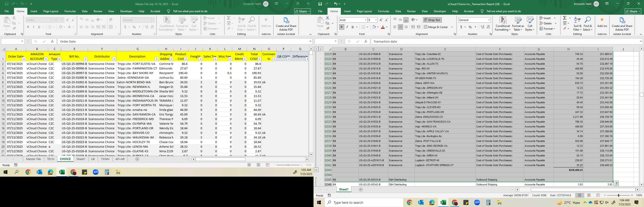This screenshot has width=644, height=207.
Task: Click Share button in Transaction Report window
Action: click(633, 11)
